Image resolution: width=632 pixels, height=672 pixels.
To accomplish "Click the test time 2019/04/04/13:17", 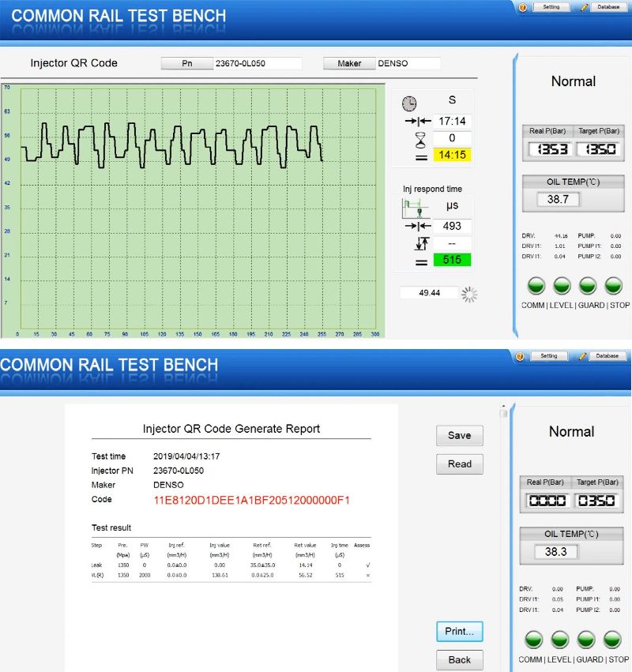I will [186, 456].
